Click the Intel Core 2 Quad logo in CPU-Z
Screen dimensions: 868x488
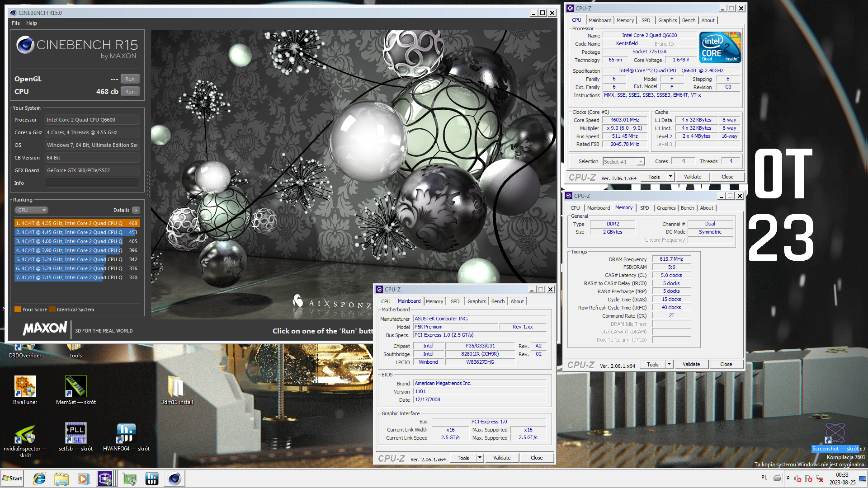(x=720, y=47)
